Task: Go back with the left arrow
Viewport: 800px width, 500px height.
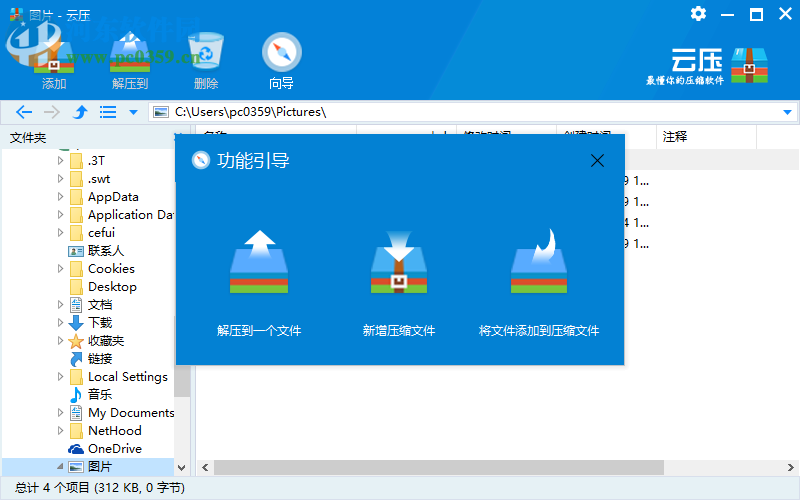Action: (x=24, y=112)
